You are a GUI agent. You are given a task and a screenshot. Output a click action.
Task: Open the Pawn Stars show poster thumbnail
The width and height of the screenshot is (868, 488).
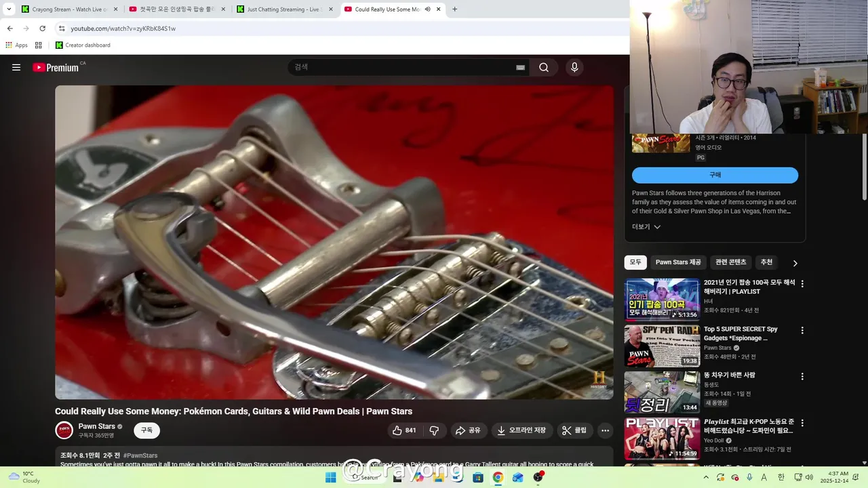661,143
